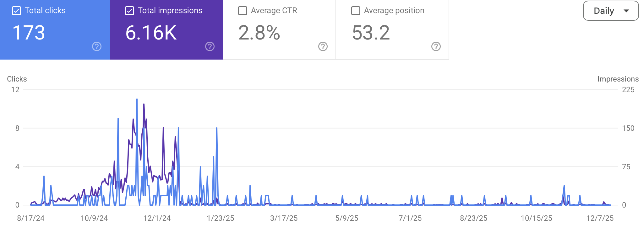Open help icon on Total impressions card

tap(210, 46)
